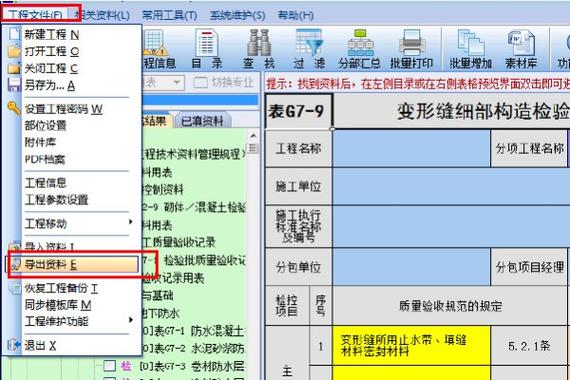
Task: Open the 系统维护(S) menu
Action: tap(238, 15)
